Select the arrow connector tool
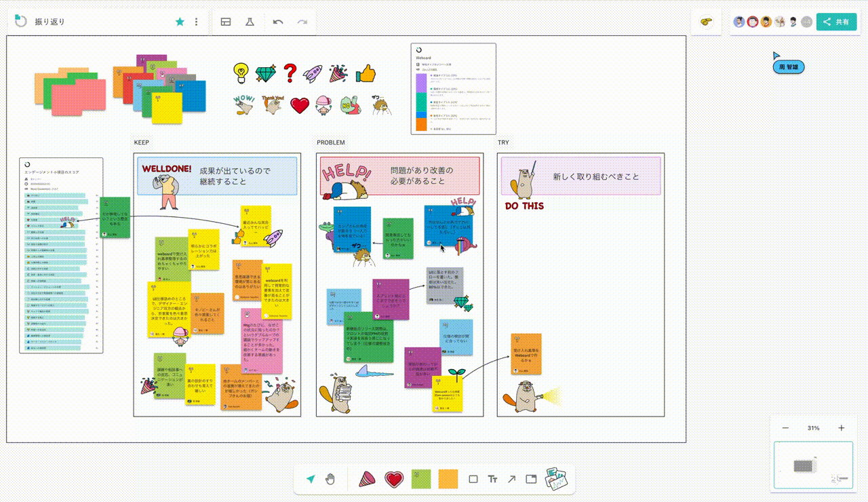Image resolution: width=868 pixels, height=502 pixels. coord(512,479)
